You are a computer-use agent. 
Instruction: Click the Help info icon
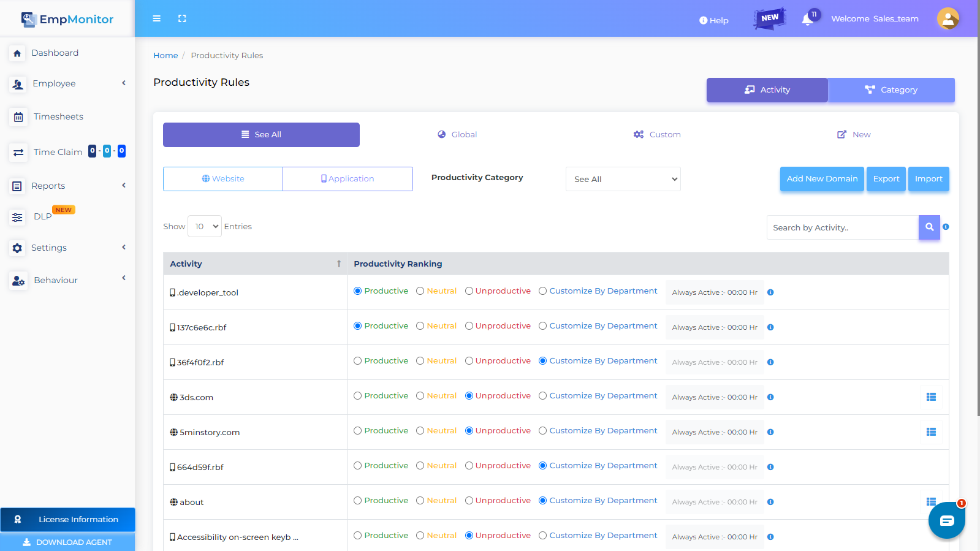703,20
